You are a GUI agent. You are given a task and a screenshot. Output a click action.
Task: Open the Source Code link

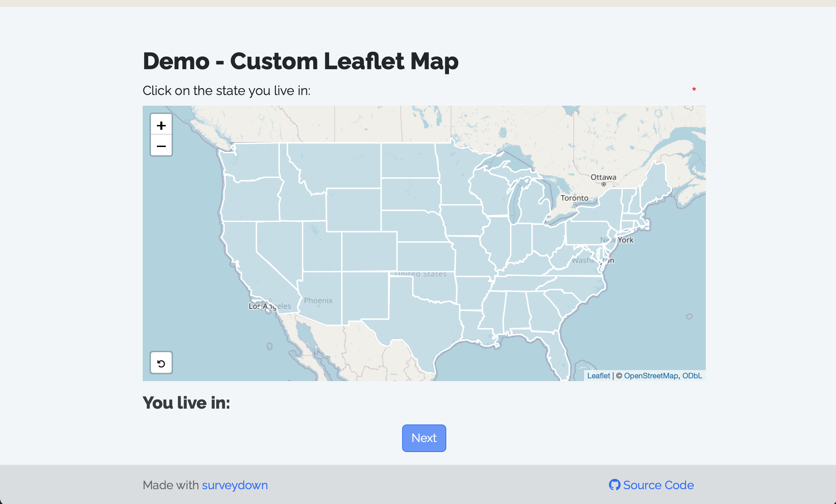(x=658, y=485)
